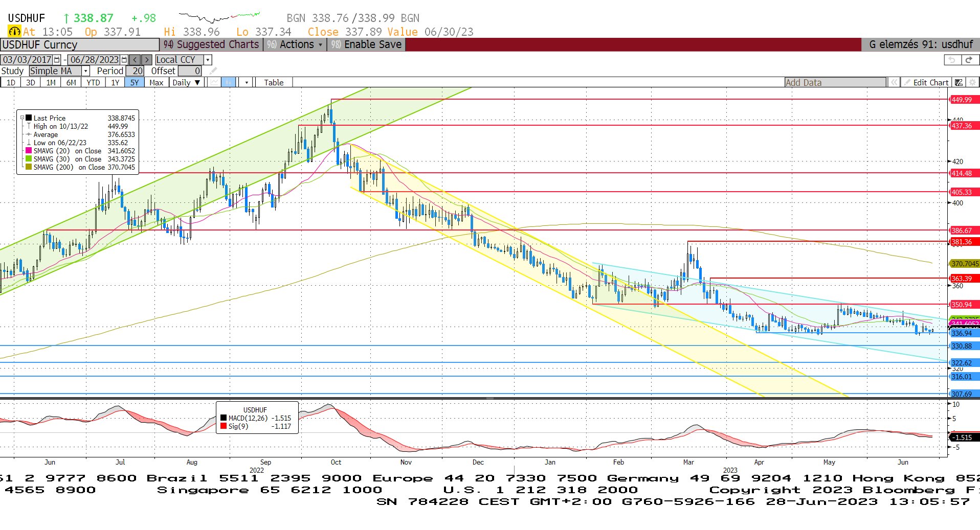Click the Offset value 0 field
This screenshot has width=980, height=530.
[x=190, y=71]
